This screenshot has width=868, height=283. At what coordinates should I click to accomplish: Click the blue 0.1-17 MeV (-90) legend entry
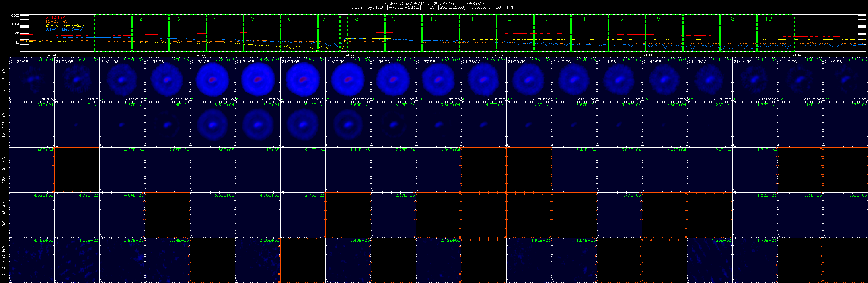(x=64, y=29)
